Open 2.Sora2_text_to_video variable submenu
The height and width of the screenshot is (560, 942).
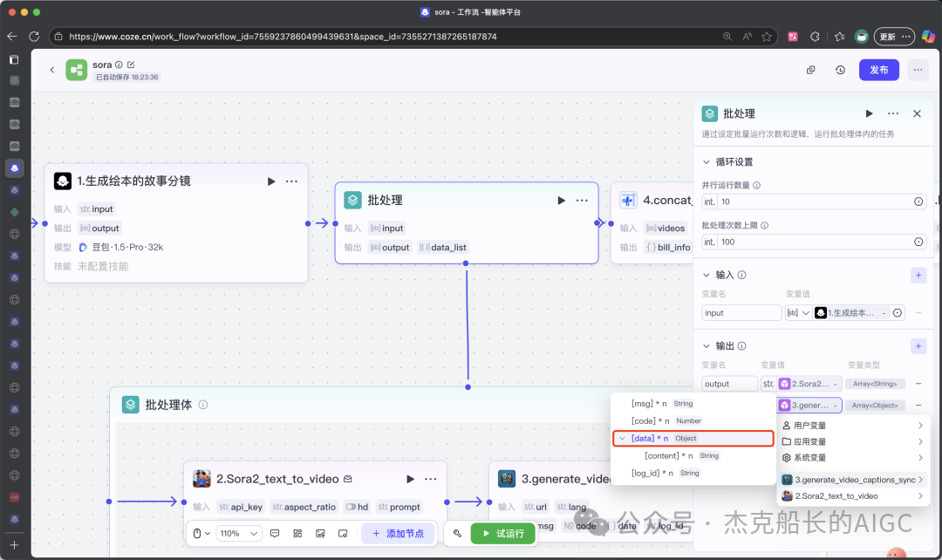[x=852, y=496]
